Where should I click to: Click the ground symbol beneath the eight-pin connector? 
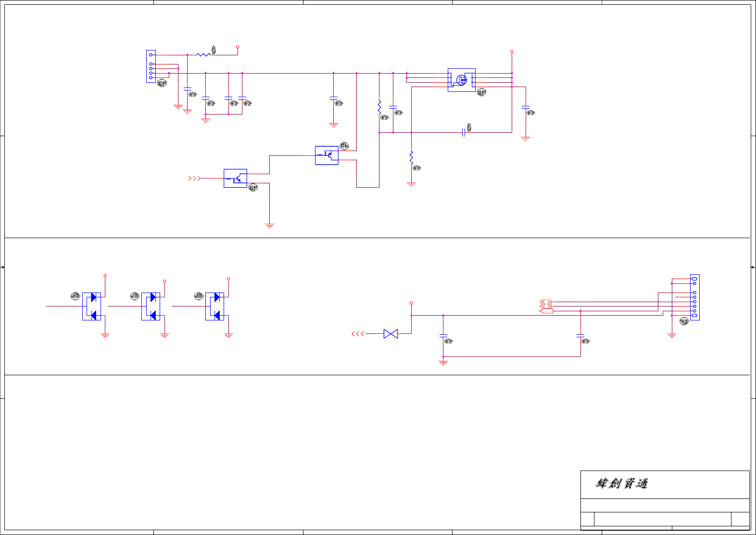coord(672,335)
